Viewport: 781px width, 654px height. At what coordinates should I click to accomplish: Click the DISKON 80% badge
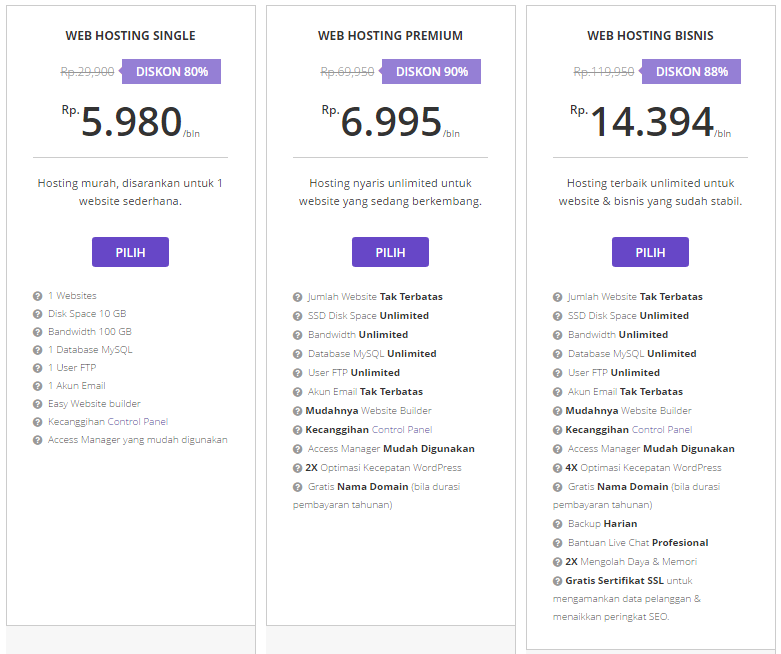[x=170, y=72]
